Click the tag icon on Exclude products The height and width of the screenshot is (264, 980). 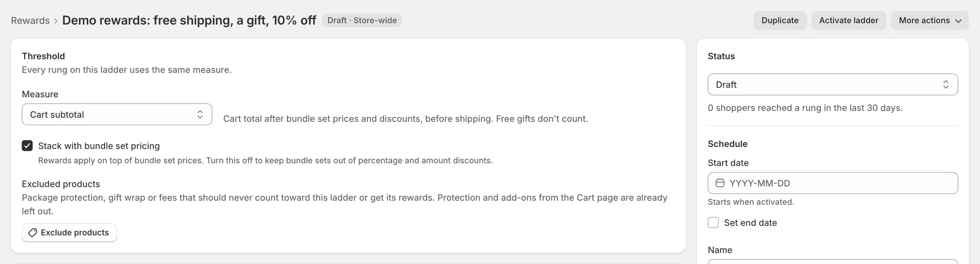(33, 233)
